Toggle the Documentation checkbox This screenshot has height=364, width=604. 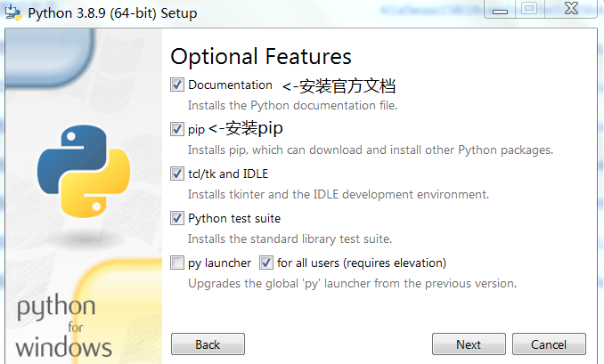point(177,85)
